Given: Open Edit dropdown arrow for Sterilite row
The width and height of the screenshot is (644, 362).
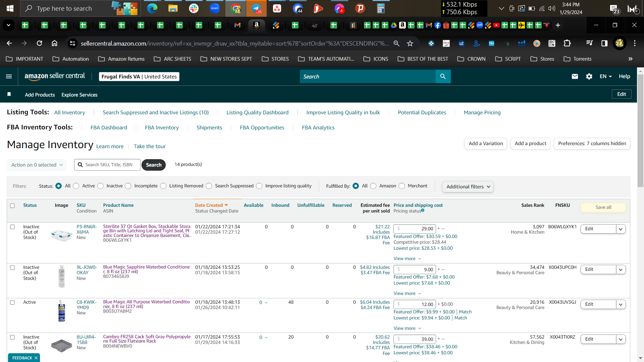Looking at the screenshot, I should (621, 229).
